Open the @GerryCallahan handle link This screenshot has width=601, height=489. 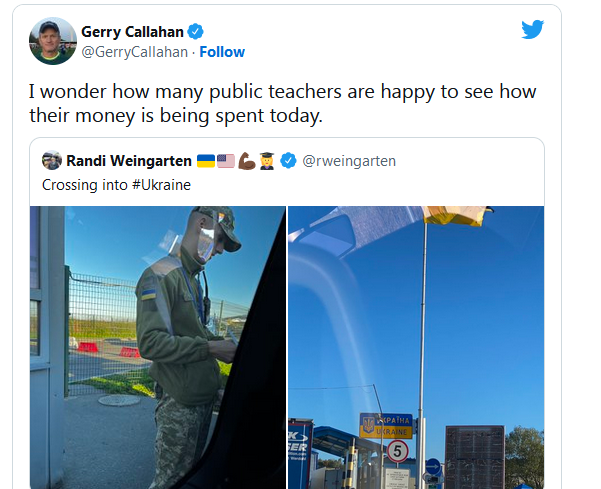pos(135,52)
